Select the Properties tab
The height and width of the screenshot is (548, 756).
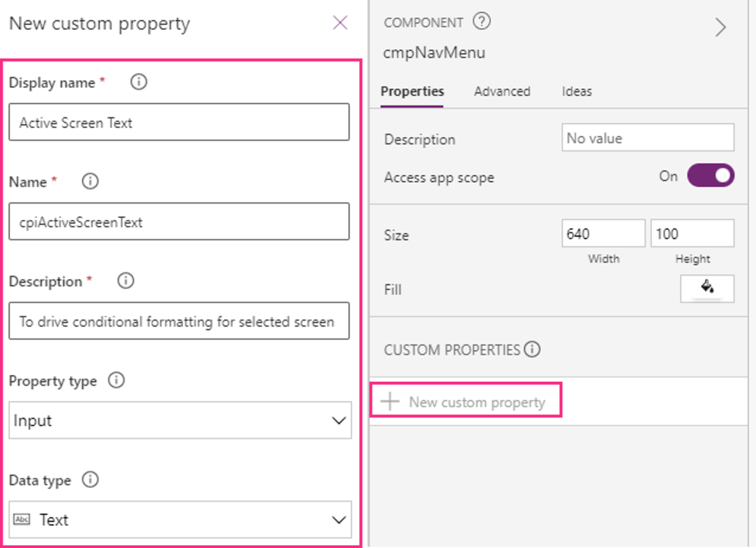[x=412, y=91]
